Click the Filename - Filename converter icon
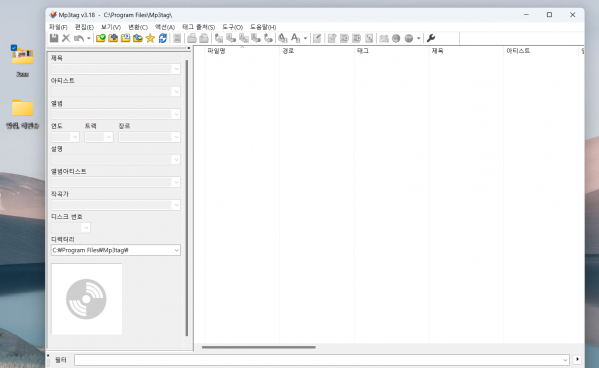599x368 pixels. coord(244,38)
